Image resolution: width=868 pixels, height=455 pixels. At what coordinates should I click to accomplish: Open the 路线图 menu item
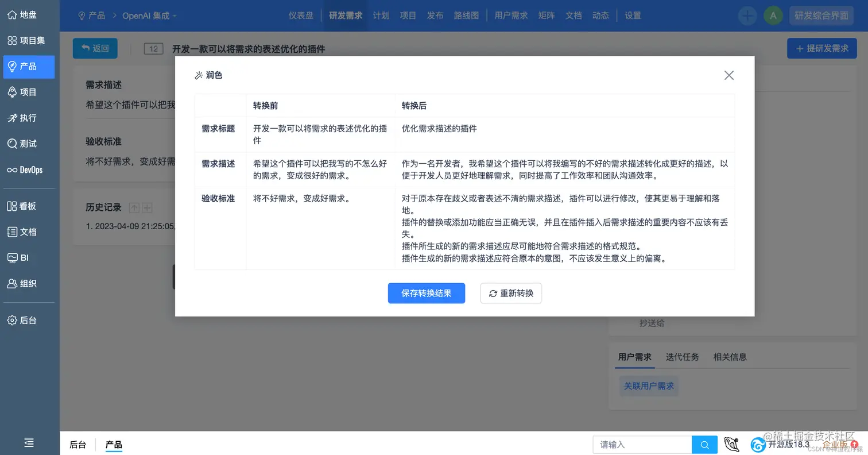[x=467, y=16]
